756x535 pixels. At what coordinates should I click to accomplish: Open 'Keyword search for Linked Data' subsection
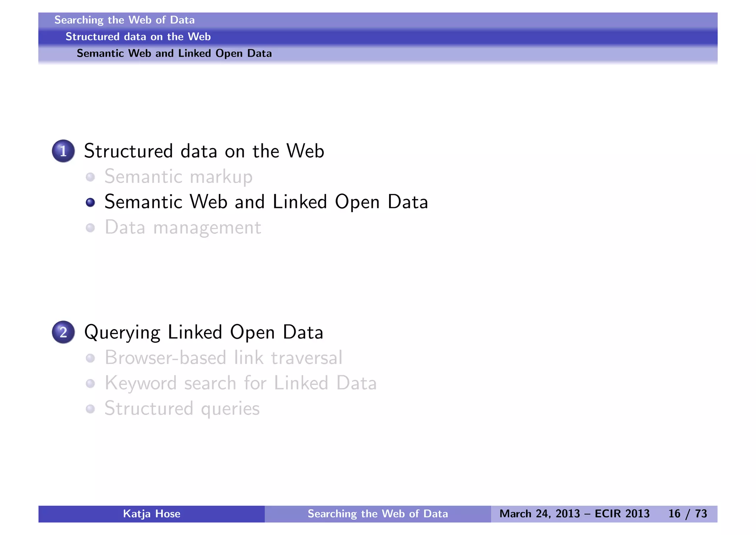241,383
